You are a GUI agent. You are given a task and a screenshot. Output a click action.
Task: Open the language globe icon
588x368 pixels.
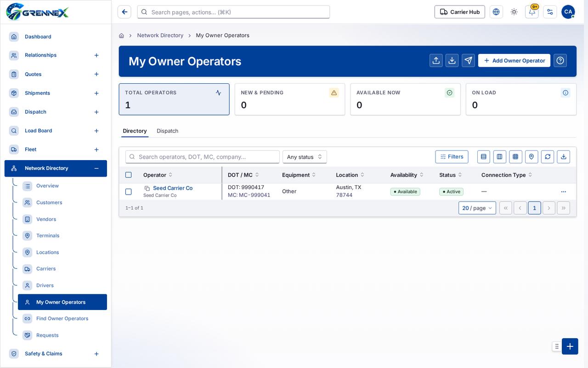(x=496, y=12)
